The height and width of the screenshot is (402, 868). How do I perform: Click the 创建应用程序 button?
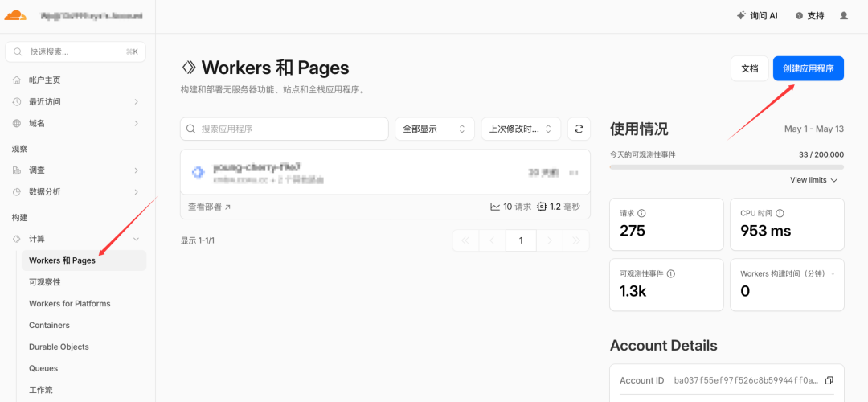809,68
